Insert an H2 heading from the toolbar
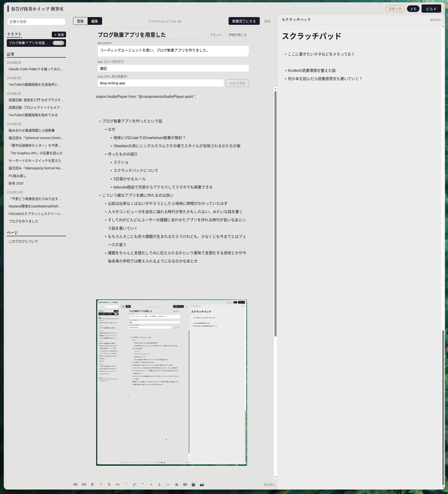 click(x=75, y=484)
